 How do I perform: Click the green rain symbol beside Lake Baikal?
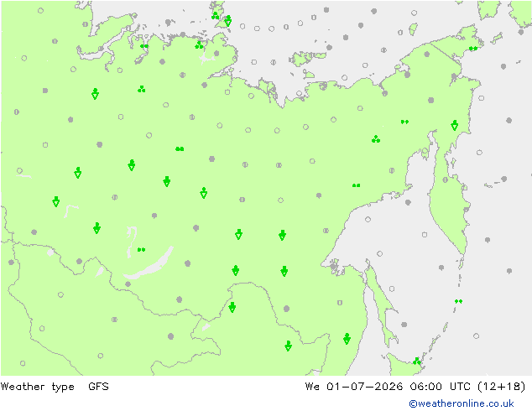pyautogui.click(x=142, y=250)
